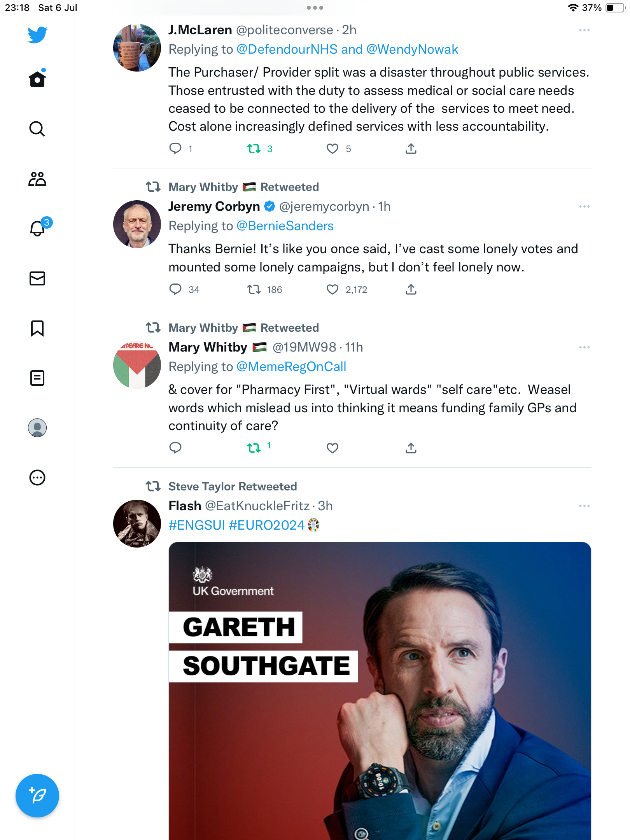Open Profile icon in sidebar
This screenshot has width=630, height=840.
click(x=37, y=428)
